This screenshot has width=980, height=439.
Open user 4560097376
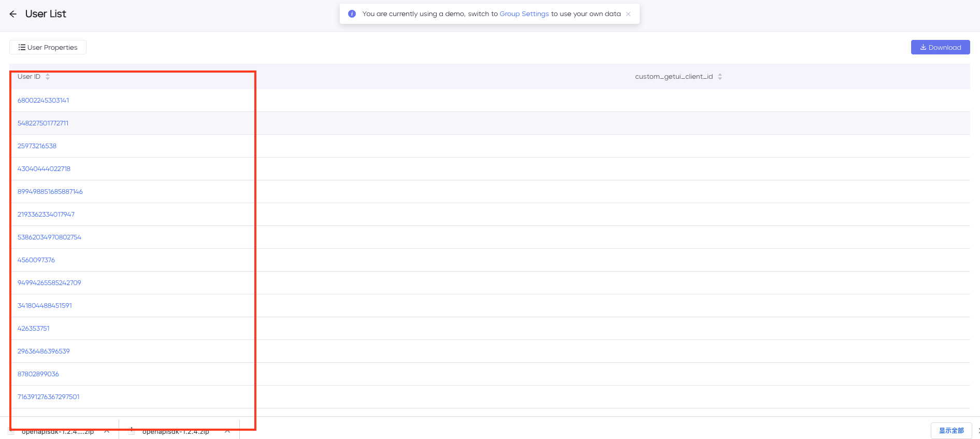point(36,260)
